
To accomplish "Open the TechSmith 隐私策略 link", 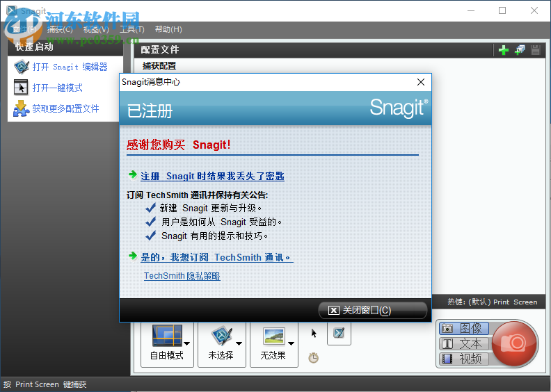I will [182, 276].
